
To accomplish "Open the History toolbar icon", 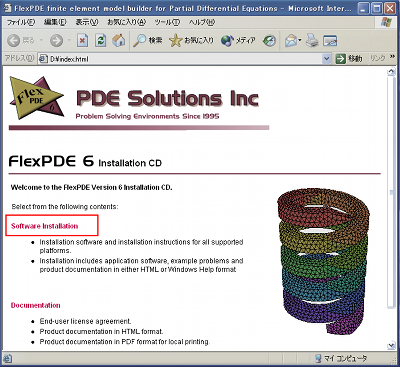I will coord(269,41).
